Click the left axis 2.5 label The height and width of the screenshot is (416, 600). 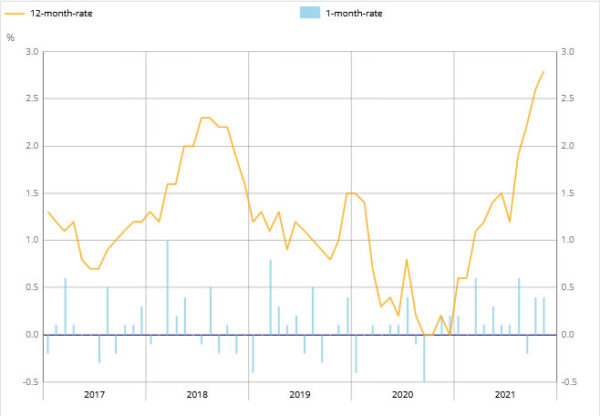pos(32,99)
